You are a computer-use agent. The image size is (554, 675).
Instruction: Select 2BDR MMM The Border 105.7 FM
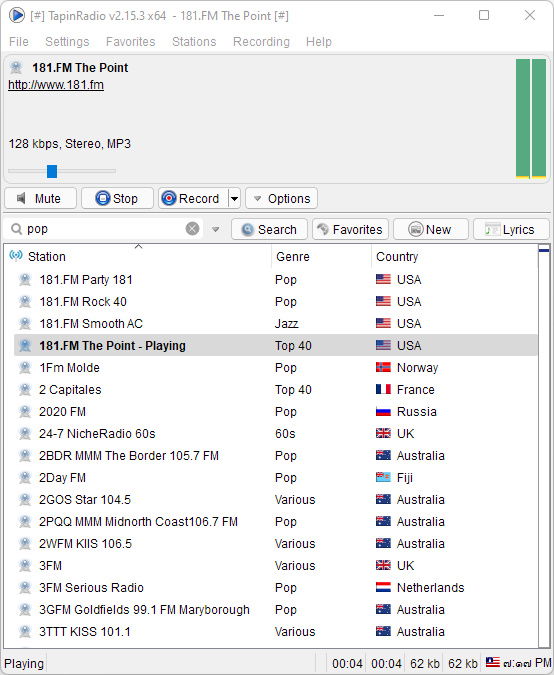pyautogui.click(x=129, y=455)
